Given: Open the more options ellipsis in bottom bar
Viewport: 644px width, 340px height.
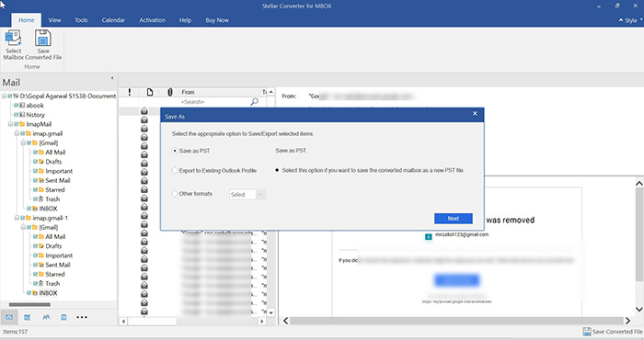Looking at the screenshot, I should coord(82,317).
